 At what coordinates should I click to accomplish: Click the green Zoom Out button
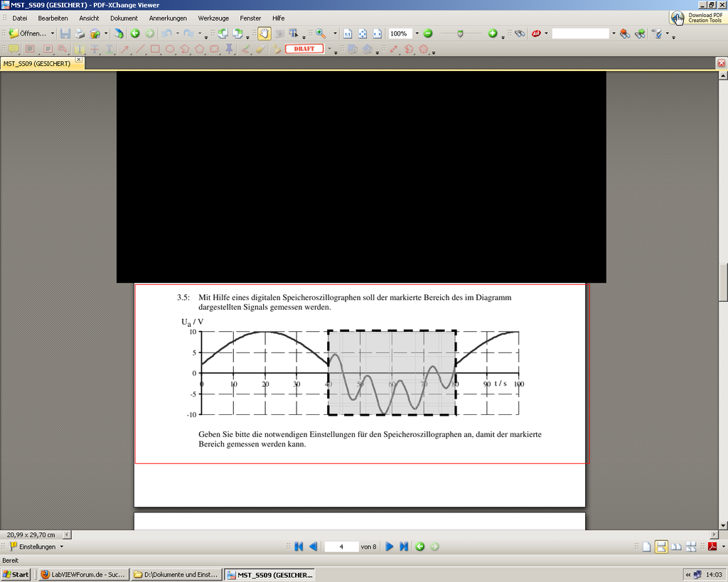(x=428, y=33)
